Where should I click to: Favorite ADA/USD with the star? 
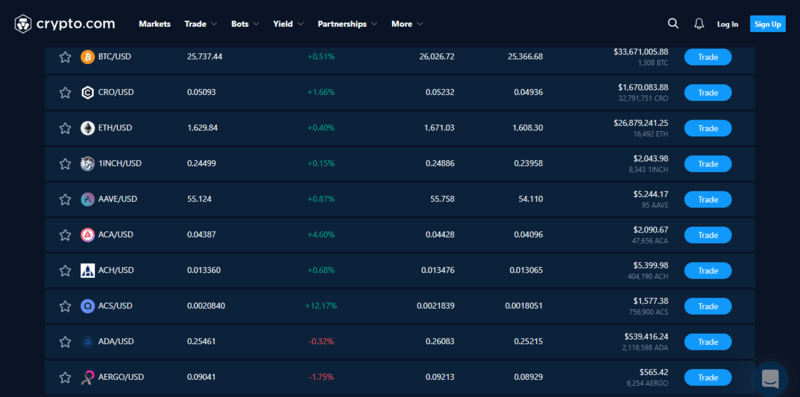[65, 342]
